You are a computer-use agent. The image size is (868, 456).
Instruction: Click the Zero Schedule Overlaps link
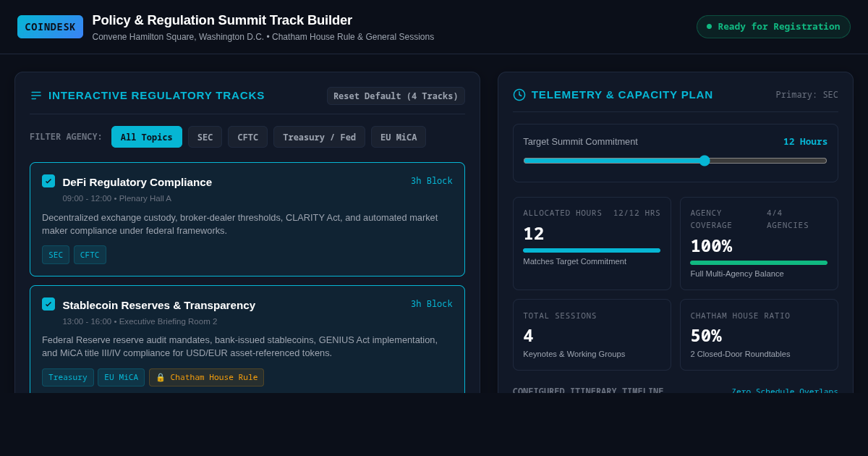(x=785, y=392)
